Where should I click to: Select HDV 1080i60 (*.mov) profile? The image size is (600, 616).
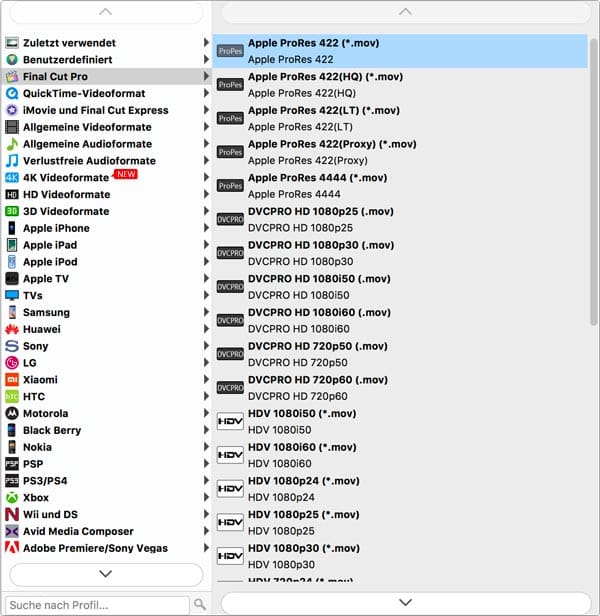(400, 455)
